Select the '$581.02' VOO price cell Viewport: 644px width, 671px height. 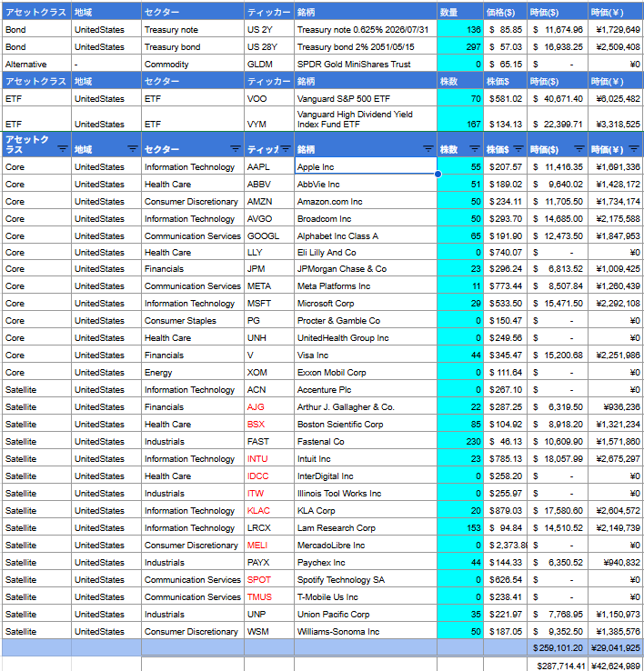tap(505, 98)
